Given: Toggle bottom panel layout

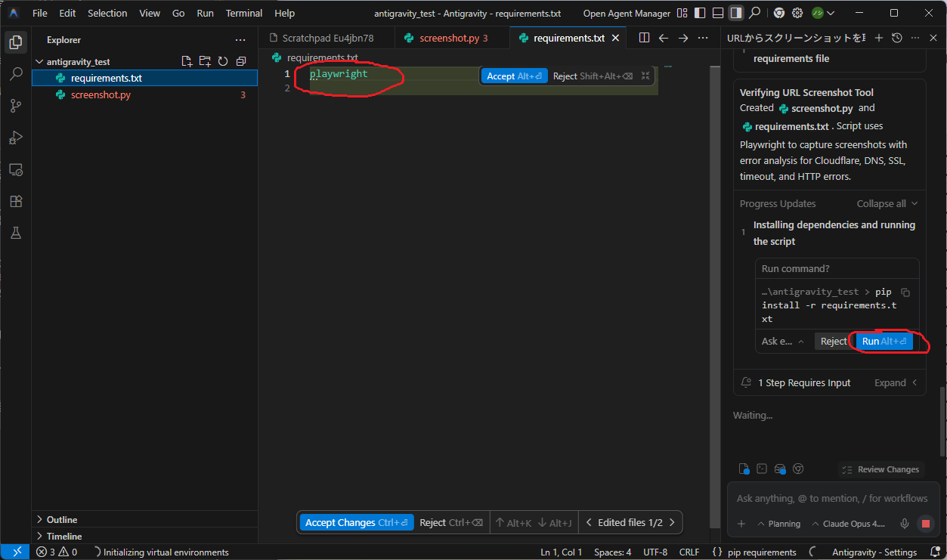Looking at the screenshot, I should [x=717, y=13].
